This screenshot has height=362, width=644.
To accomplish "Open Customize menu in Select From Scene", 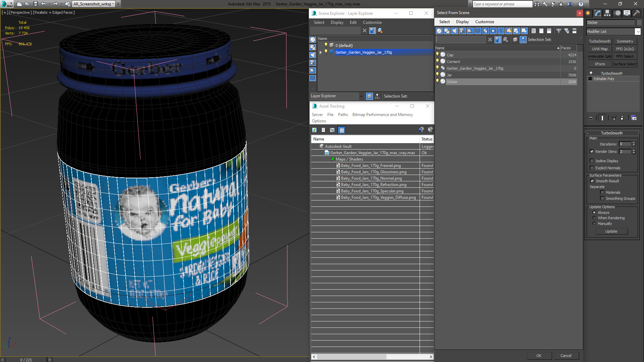I will click(484, 22).
